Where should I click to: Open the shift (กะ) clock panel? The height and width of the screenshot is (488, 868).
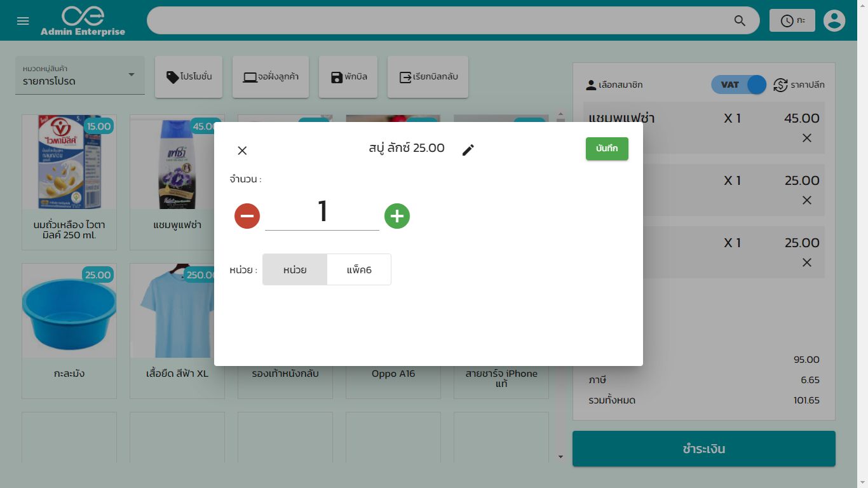tap(792, 20)
